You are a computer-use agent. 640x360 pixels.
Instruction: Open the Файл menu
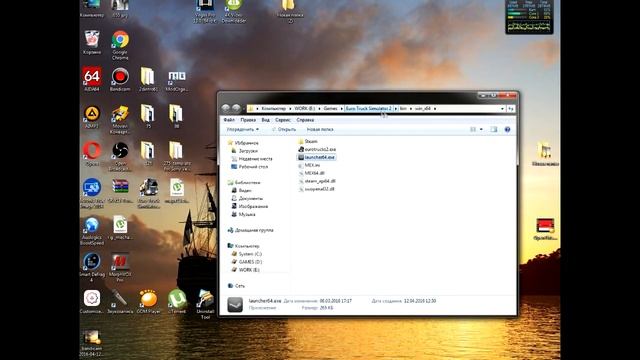pyautogui.click(x=229, y=120)
